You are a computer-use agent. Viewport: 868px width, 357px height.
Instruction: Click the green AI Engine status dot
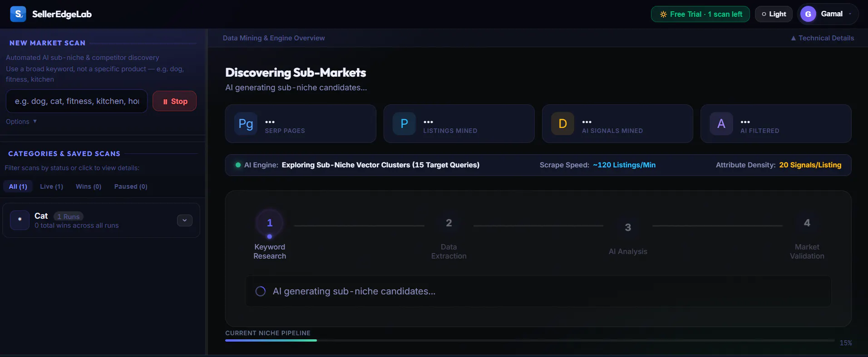pos(238,165)
